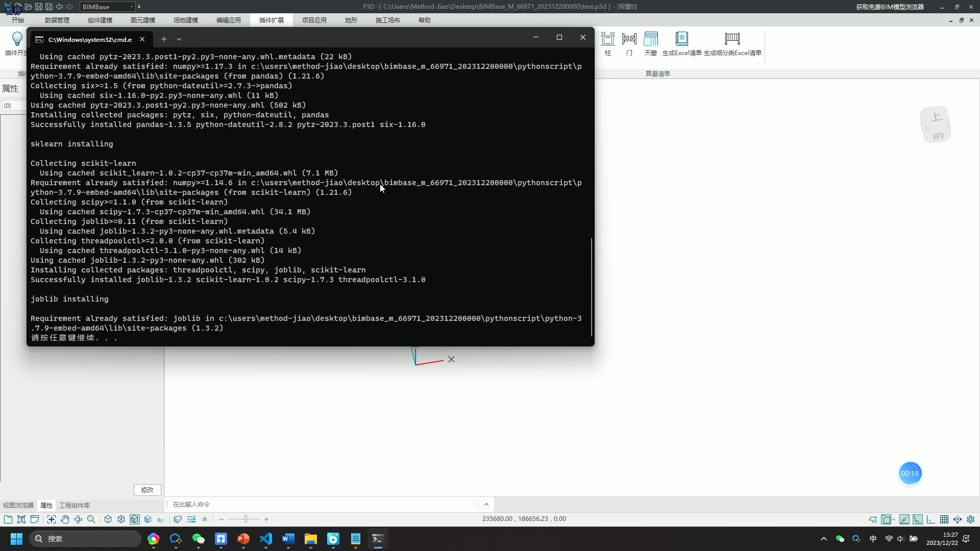Switch to the 项目应用 ribbon tab
The width and height of the screenshot is (980, 551).
(314, 20)
